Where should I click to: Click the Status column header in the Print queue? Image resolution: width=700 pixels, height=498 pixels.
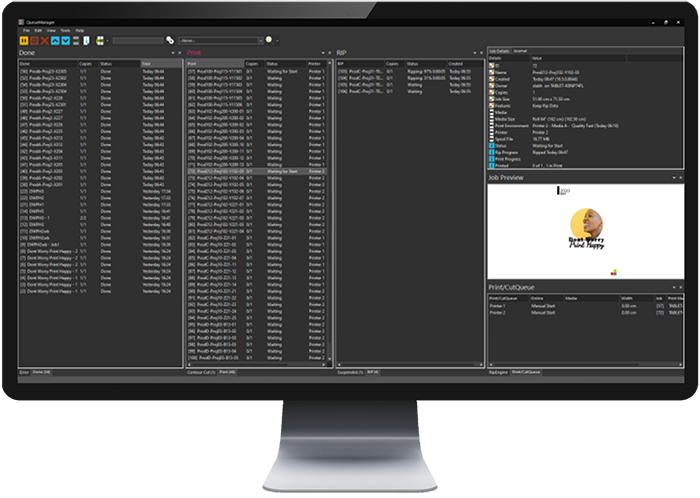point(272,62)
